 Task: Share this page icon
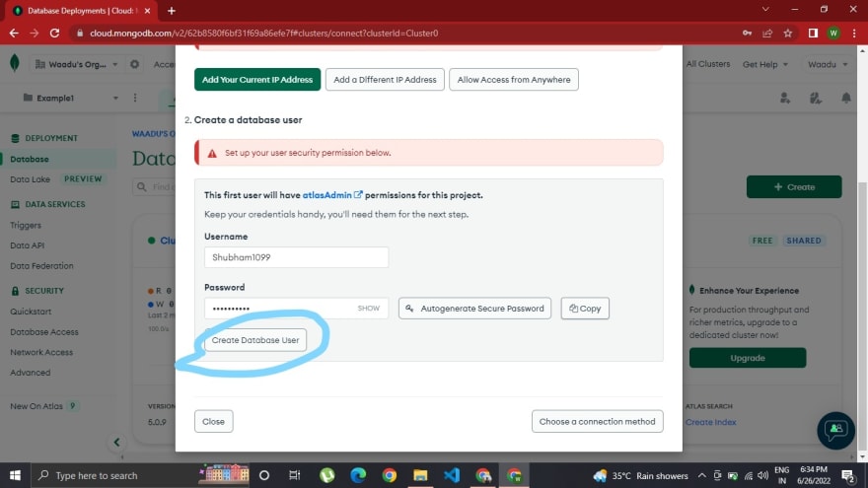pos(767,34)
